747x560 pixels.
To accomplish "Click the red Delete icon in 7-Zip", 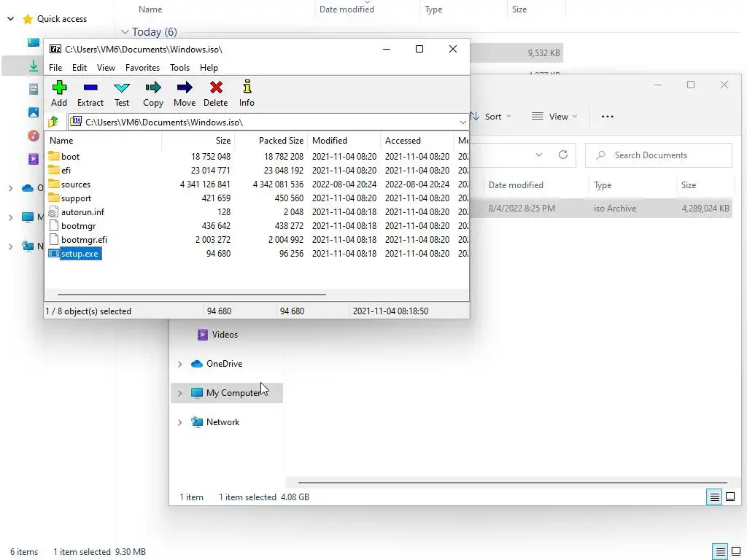I will [x=216, y=87].
